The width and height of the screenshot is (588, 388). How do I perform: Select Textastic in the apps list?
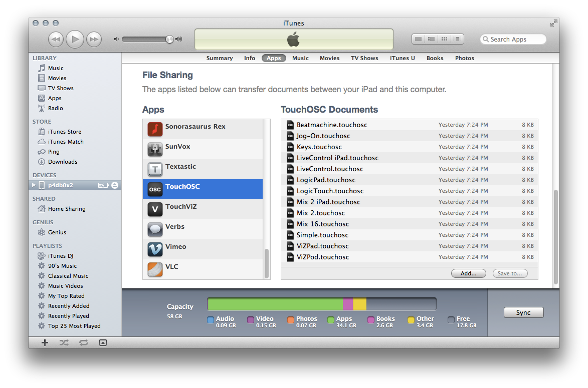coord(203,169)
